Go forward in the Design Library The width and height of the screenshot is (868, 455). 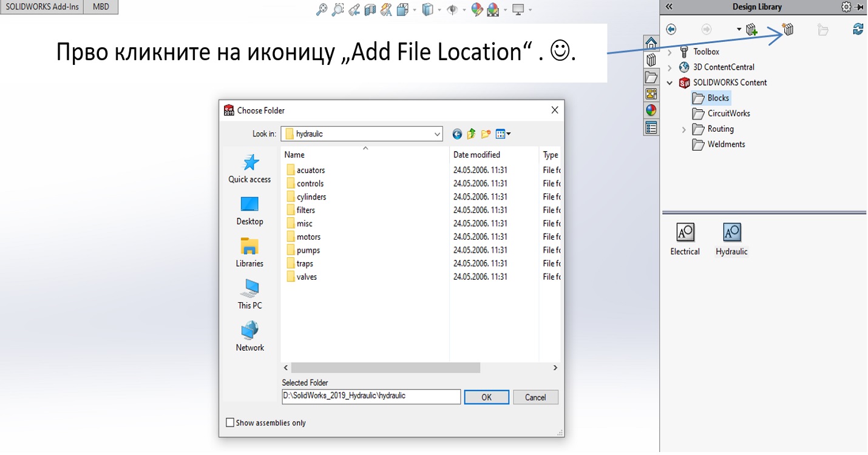pos(706,29)
